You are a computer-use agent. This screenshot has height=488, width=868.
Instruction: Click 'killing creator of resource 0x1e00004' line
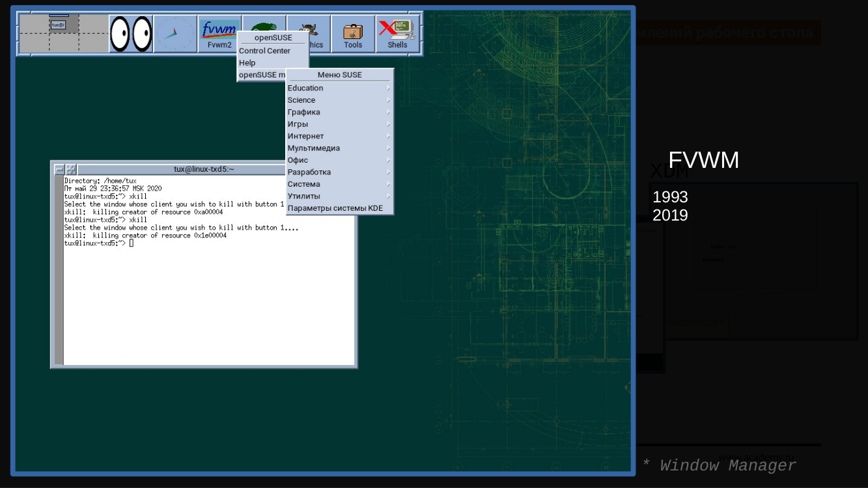coord(145,236)
